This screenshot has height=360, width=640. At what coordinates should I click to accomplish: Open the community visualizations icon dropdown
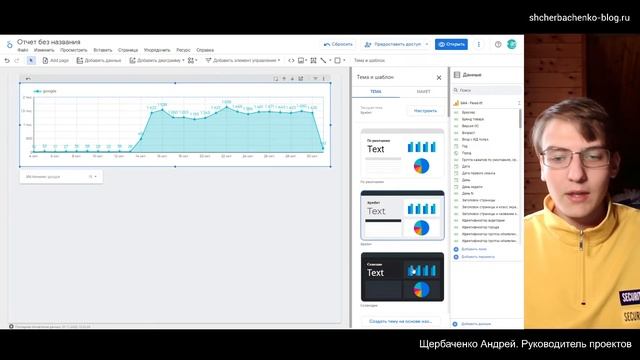coord(192,60)
